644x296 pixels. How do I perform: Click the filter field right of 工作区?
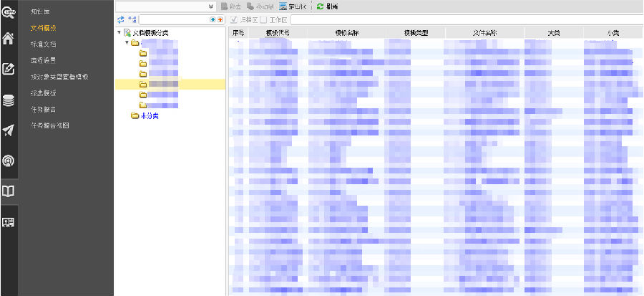pos(466,20)
